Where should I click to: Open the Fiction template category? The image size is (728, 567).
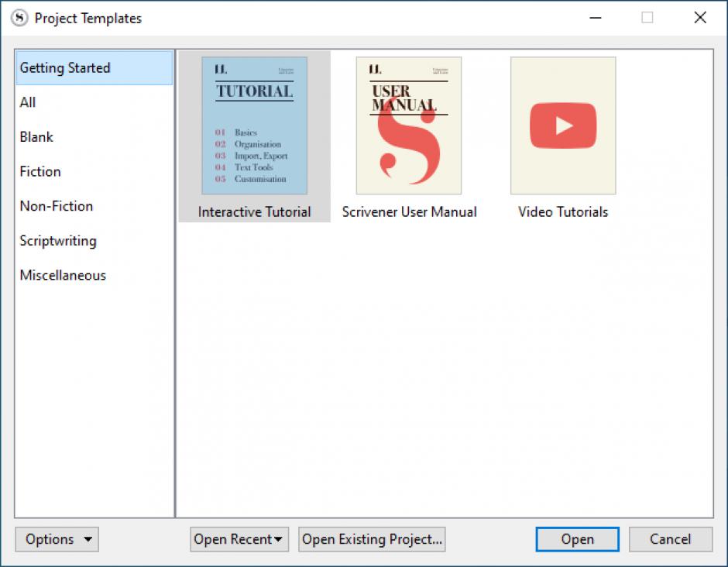(40, 172)
